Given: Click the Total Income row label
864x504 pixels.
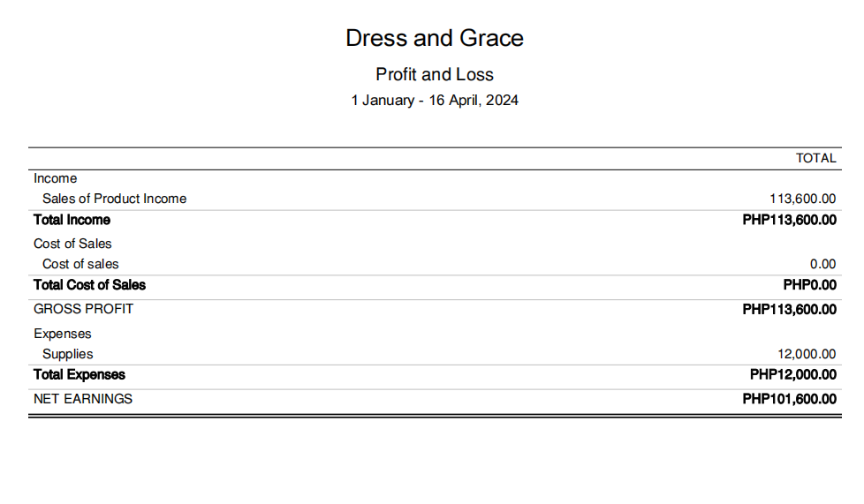Looking at the screenshot, I should (72, 220).
